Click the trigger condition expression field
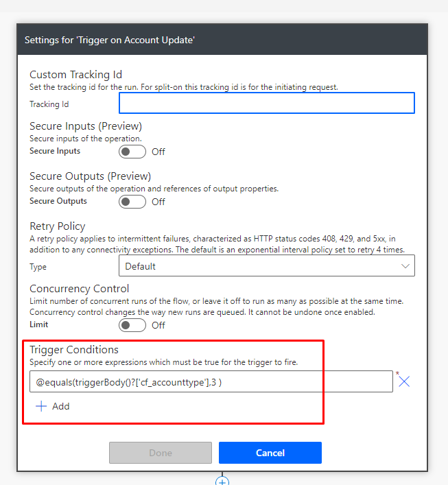448x485 pixels. pos(211,381)
